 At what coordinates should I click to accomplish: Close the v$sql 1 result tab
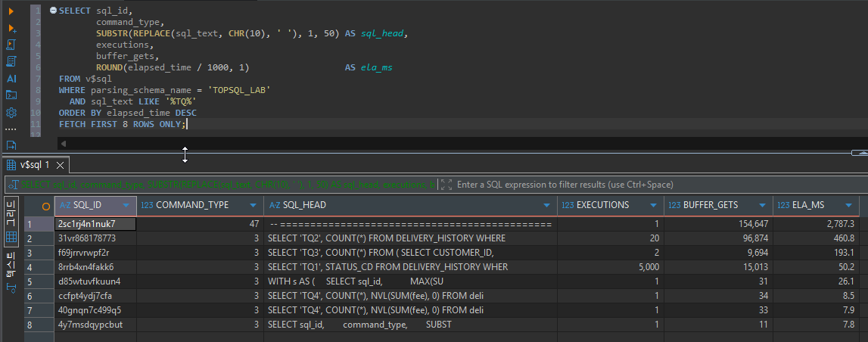(61, 165)
